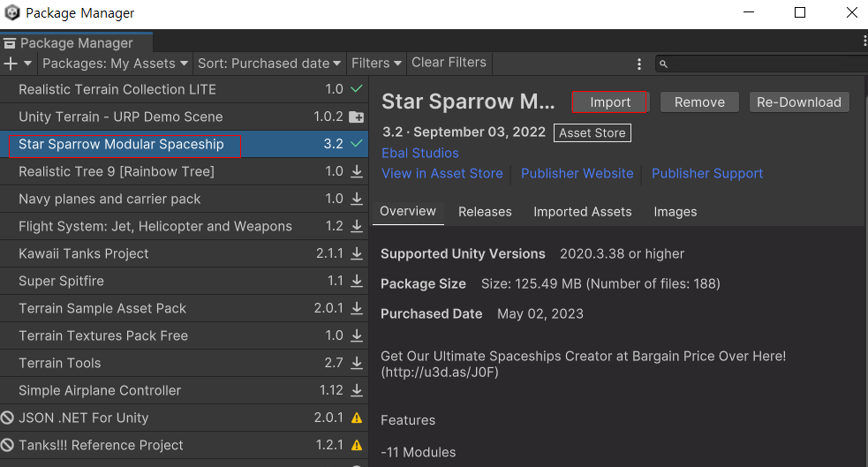
Task: Click warning icon on JSON .NET For Unity
Action: (x=357, y=418)
